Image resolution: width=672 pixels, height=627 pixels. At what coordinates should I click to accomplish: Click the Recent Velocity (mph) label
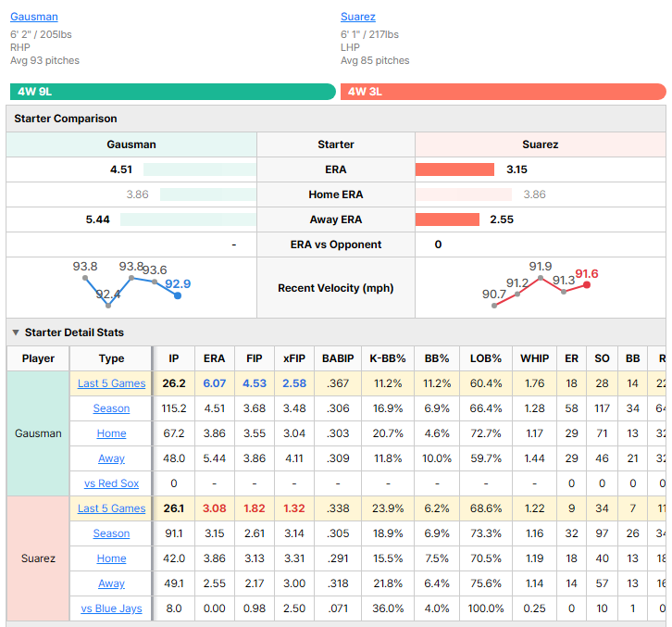click(x=336, y=288)
